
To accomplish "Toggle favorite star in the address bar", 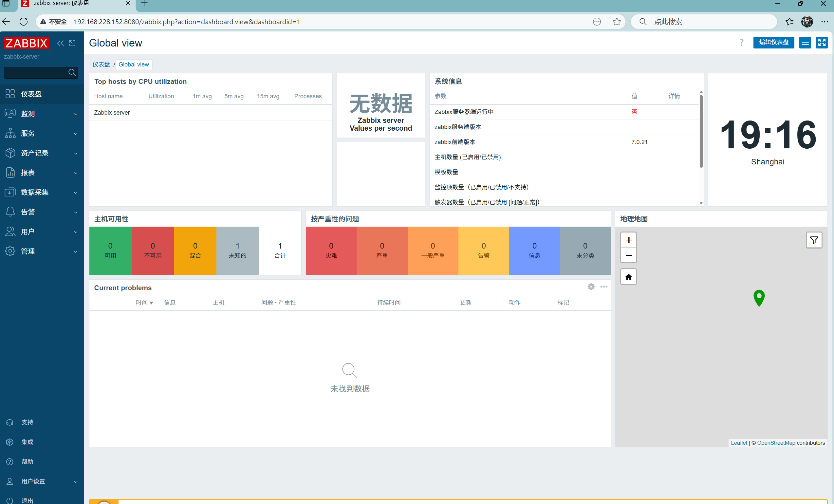I will coord(617,22).
